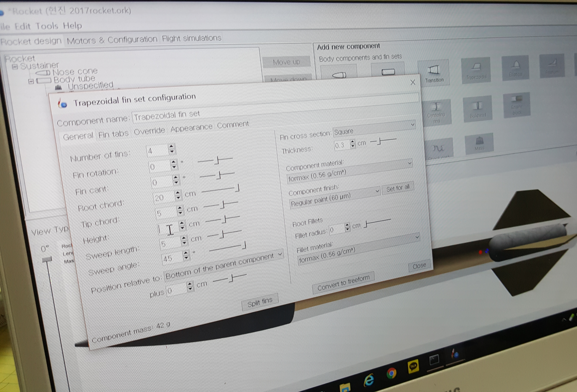The image size is (577, 392).
Task: Switch to Motors & Configuration tab
Action: tap(112, 40)
